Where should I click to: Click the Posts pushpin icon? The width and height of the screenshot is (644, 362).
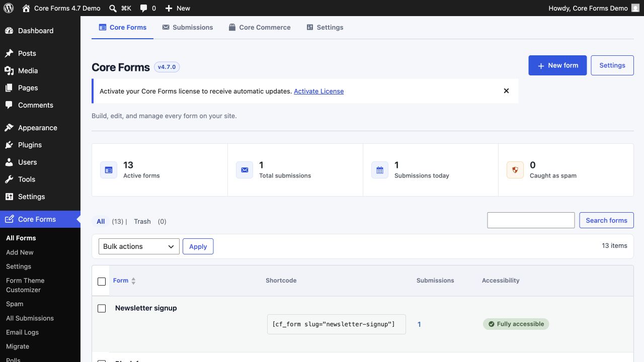pos(9,53)
